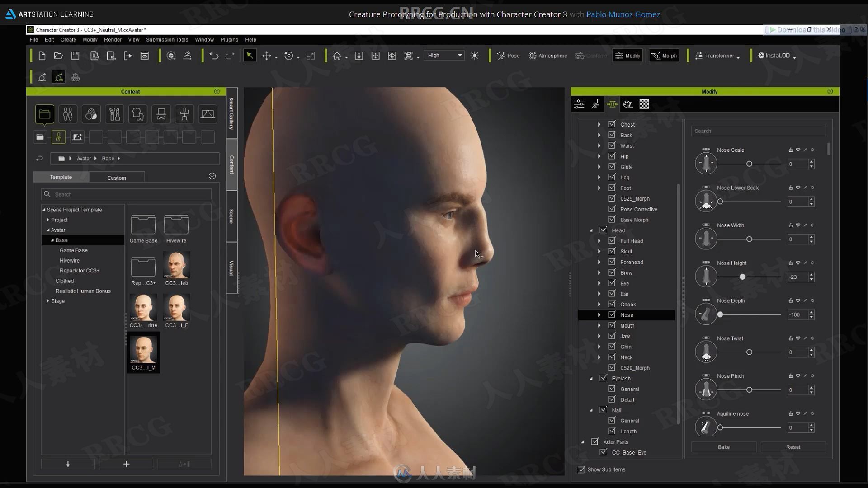Click the pivot/transform mode icon
The width and height of the screenshot is (868, 488).
coord(288,55)
